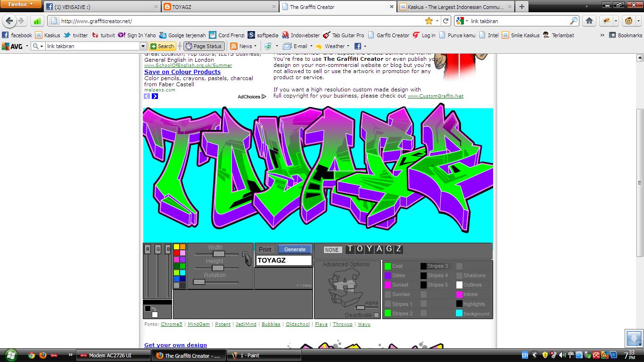644x362 pixels.
Task: Click the Generate button
Action: point(295,249)
